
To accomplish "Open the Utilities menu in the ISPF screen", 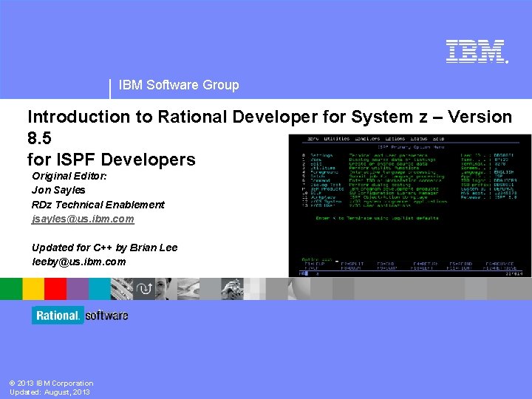I will [336, 138].
